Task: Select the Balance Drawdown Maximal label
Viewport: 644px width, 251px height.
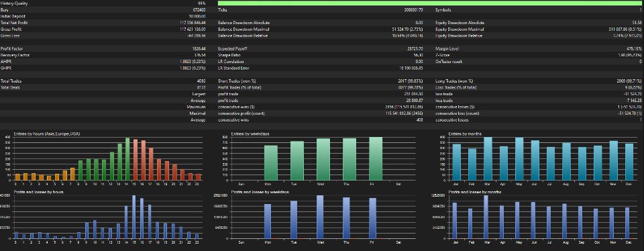Action: [x=244, y=29]
